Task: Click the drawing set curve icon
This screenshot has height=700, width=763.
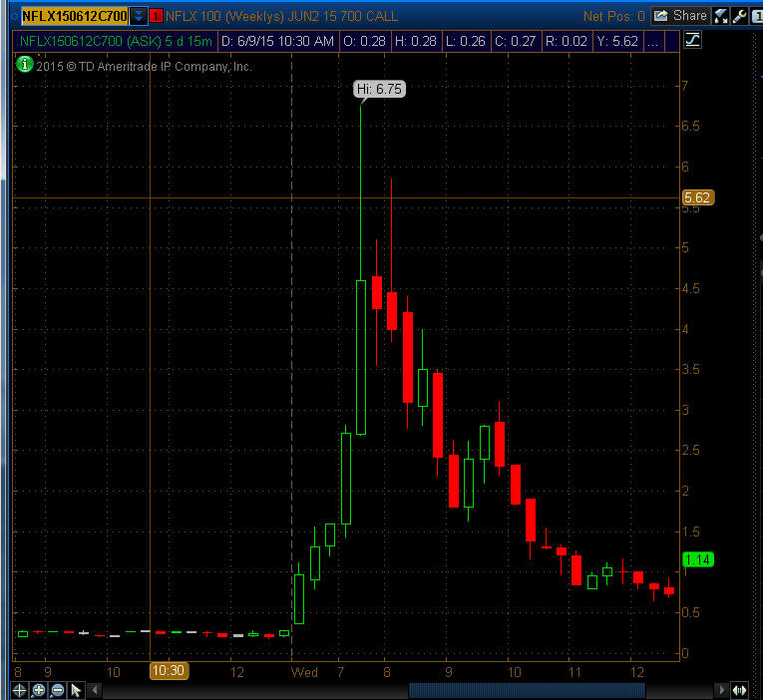Action: tap(692, 41)
